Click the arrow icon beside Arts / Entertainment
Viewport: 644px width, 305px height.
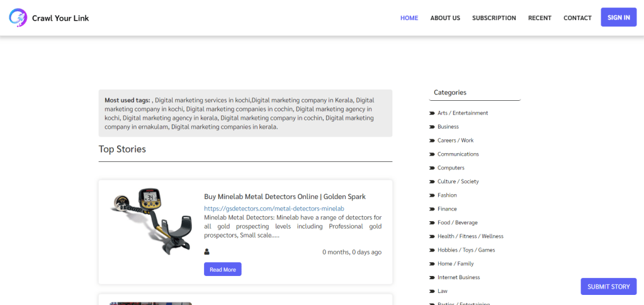click(432, 113)
